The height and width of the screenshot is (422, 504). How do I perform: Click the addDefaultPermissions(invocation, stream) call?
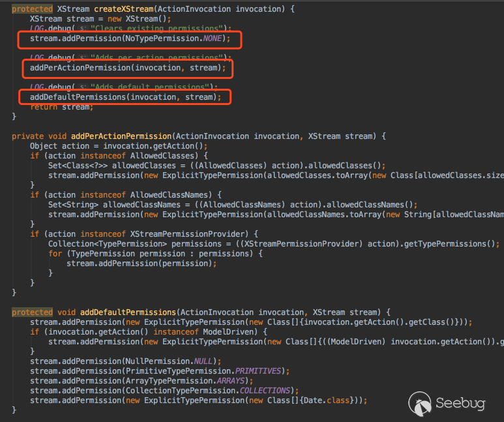[125, 97]
